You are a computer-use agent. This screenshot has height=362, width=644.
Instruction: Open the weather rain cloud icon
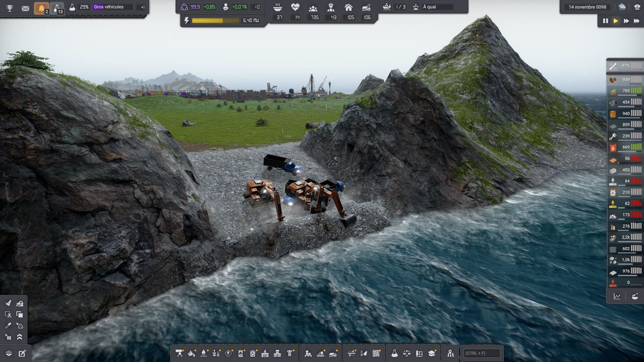[x=622, y=7]
